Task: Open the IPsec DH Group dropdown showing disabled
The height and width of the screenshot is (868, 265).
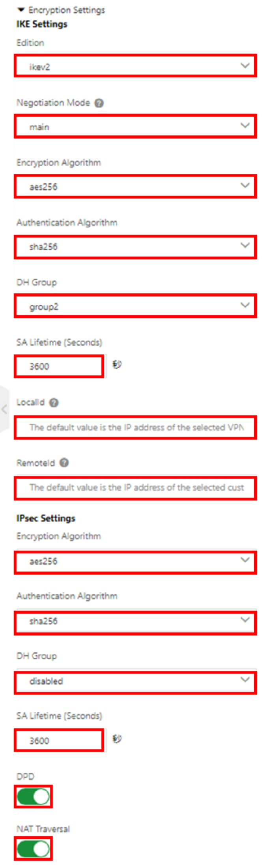Action: [x=135, y=681]
